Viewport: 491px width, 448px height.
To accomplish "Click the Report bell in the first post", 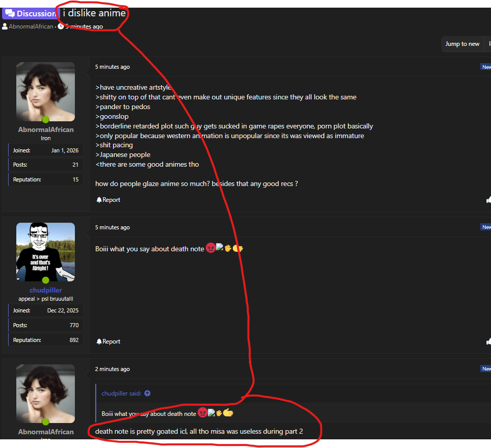I will pos(108,200).
